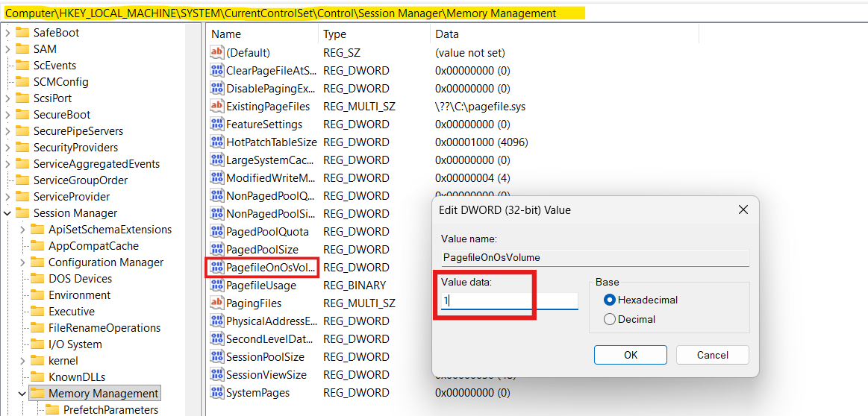The width and height of the screenshot is (868, 416).
Task: Close the Edit DWORD dialog with X
Action: click(743, 209)
